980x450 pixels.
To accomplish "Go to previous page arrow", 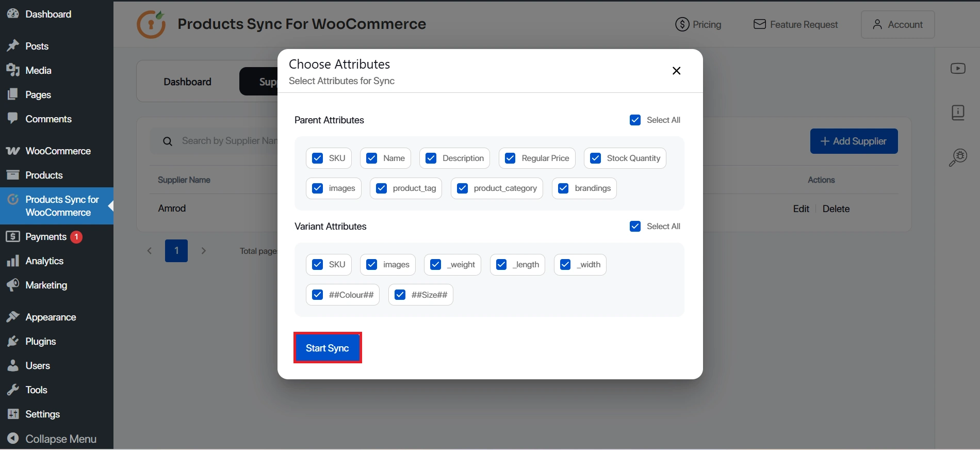I will coord(150,251).
